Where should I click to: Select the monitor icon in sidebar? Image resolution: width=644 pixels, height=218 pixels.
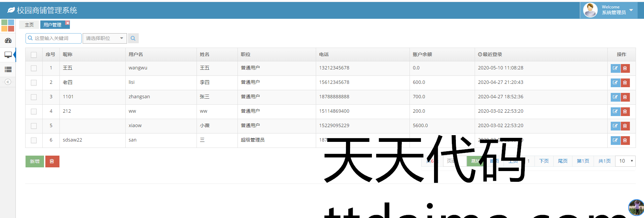(8, 55)
